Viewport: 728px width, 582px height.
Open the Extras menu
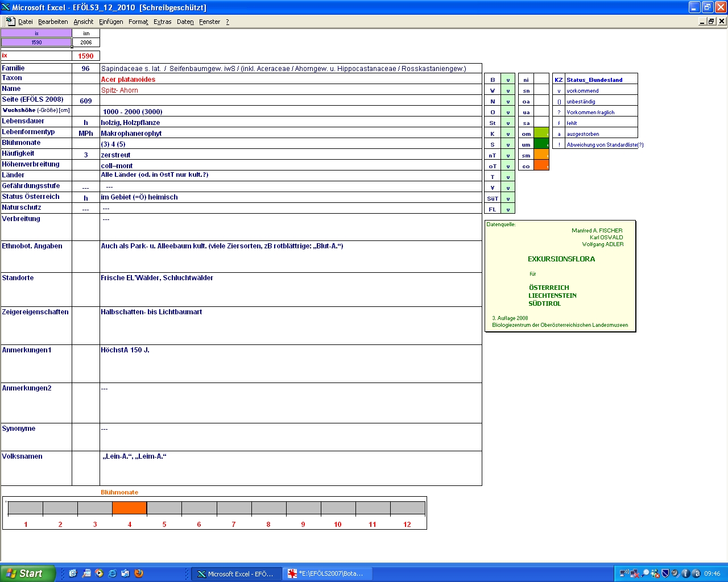pos(162,22)
